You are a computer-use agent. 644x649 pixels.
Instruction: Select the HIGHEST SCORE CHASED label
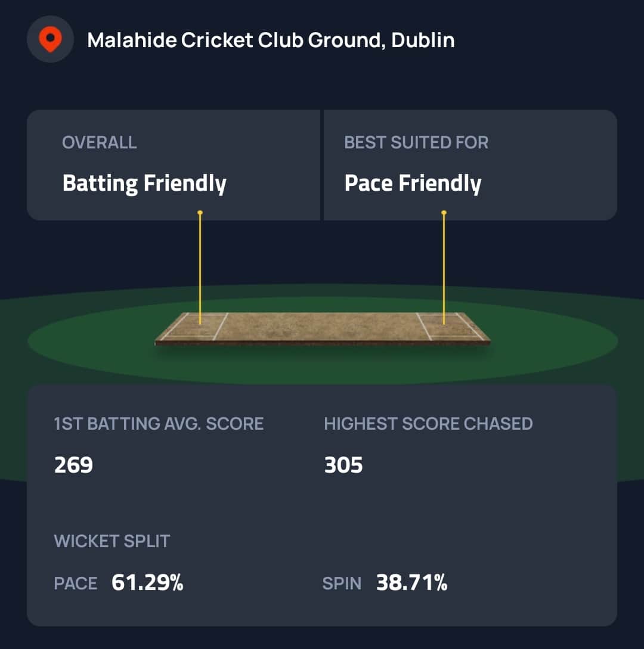(428, 424)
